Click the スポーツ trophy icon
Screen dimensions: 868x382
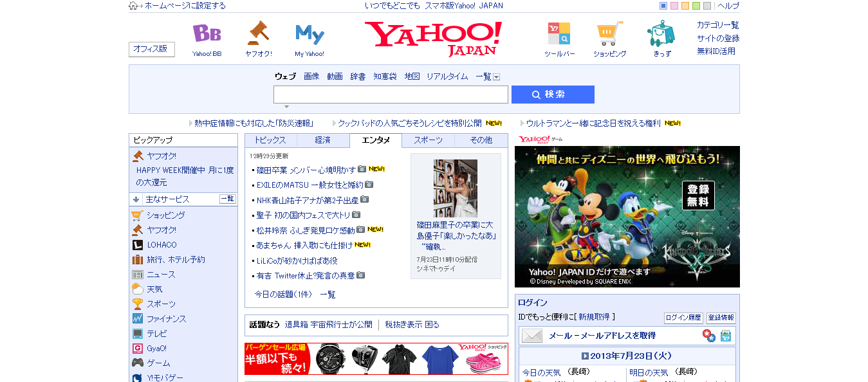click(137, 304)
